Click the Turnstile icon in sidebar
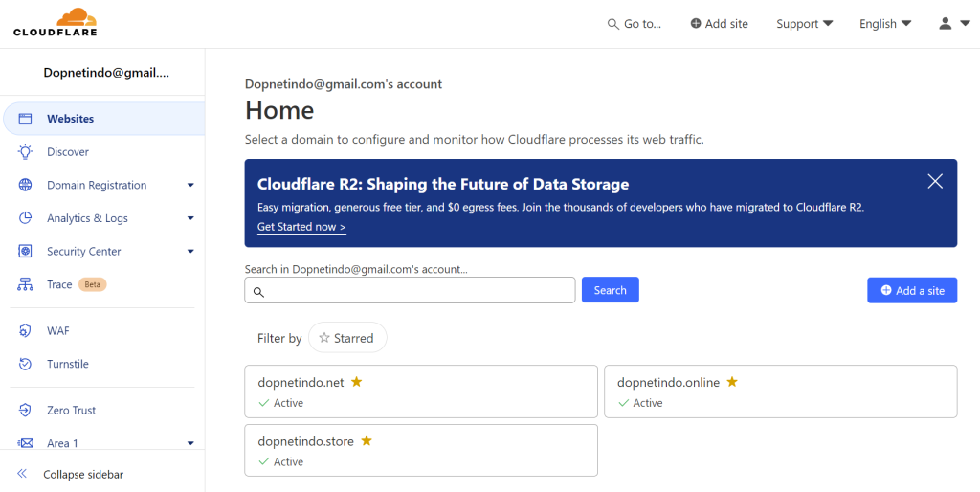Image resolution: width=980 pixels, height=492 pixels. pos(25,364)
